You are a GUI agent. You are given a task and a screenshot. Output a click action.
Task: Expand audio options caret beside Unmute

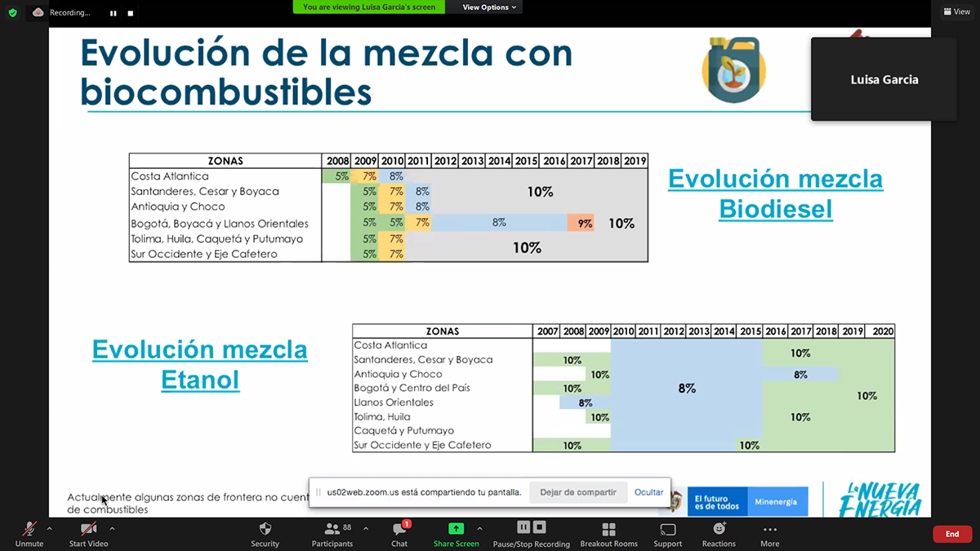(50, 528)
